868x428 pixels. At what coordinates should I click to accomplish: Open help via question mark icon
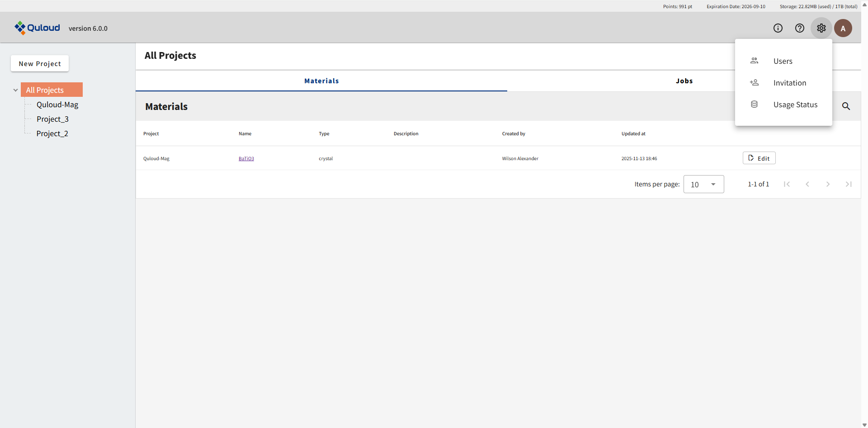coord(799,28)
